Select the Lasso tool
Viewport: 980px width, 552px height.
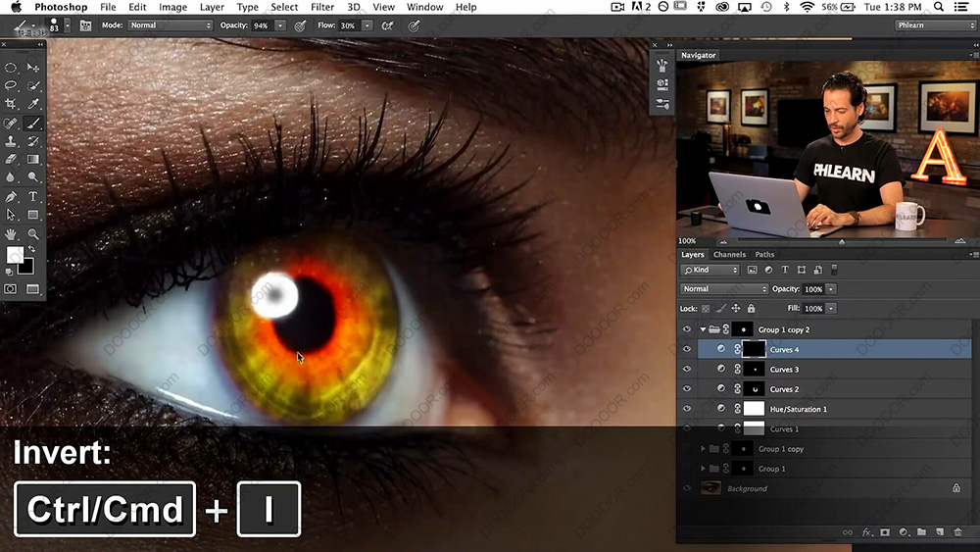pos(11,85)
